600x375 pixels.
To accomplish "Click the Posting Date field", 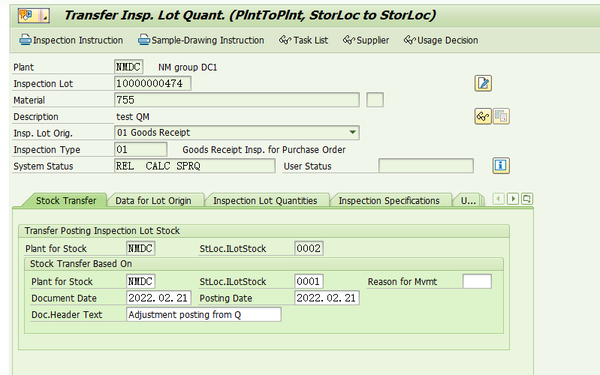I will (x=327, y=298).
